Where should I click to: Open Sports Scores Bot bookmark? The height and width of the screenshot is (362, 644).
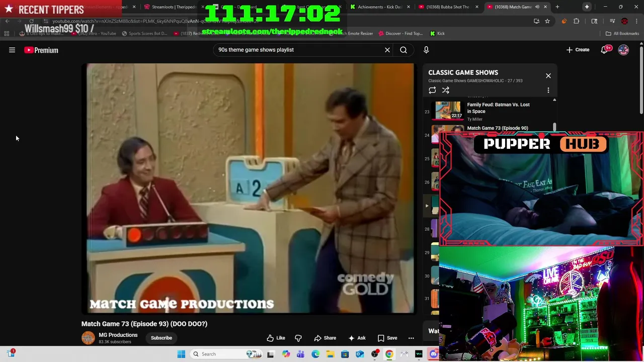point(144,33)
